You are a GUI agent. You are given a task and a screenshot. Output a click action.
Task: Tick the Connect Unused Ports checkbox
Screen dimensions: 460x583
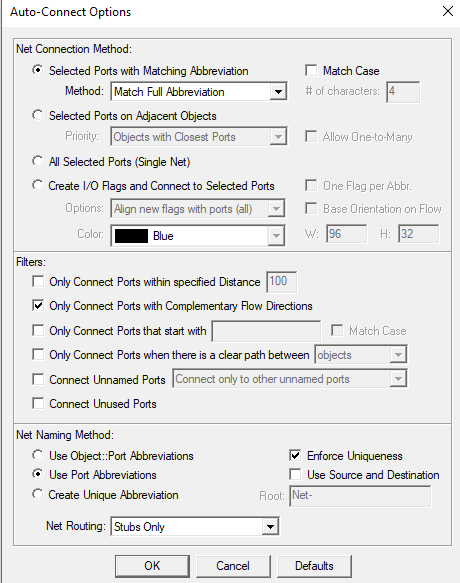[38, 403]
